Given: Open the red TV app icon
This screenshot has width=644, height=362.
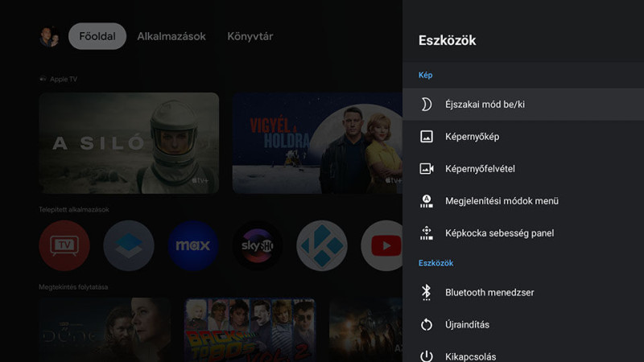Looking at the screenshot, I should click(64, 245).
